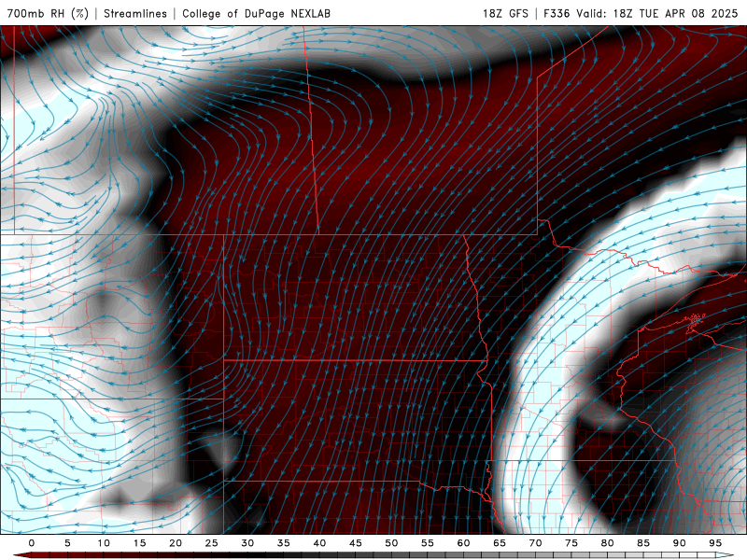
Task: Click the "60" legend label
Action: click(x=463, y=543)
